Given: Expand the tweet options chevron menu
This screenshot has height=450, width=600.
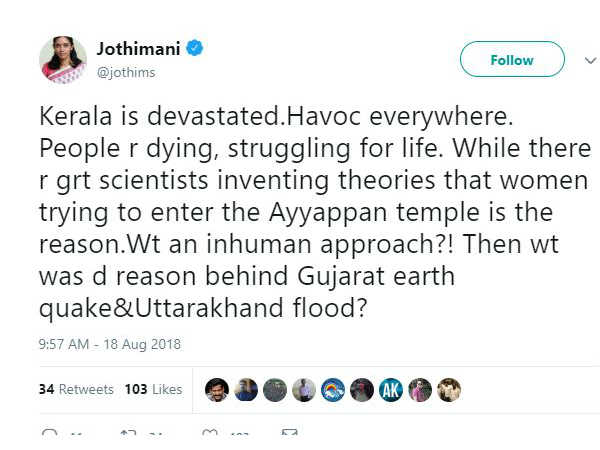Looking at the screenshot, I should click(589, 60).
